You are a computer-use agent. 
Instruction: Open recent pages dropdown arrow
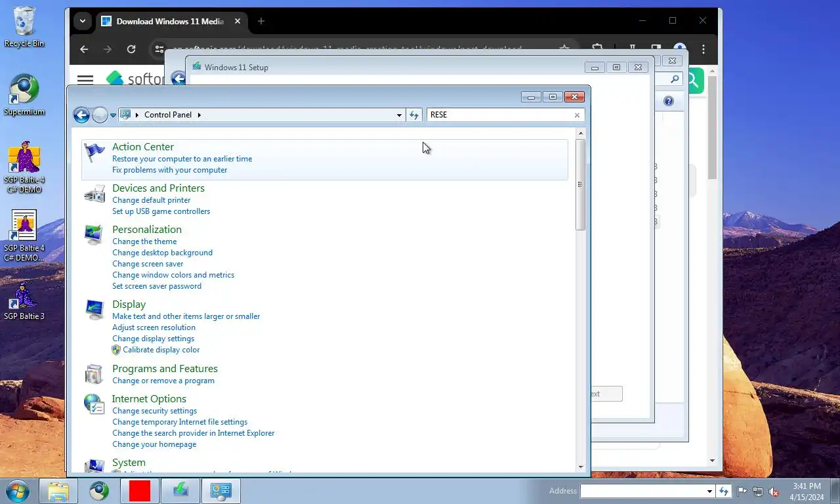113,115
